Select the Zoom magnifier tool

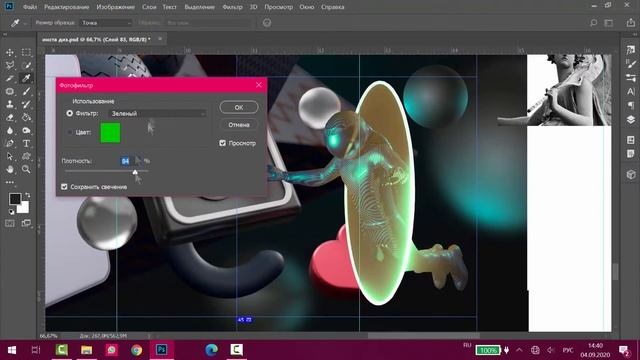[26, 169]
